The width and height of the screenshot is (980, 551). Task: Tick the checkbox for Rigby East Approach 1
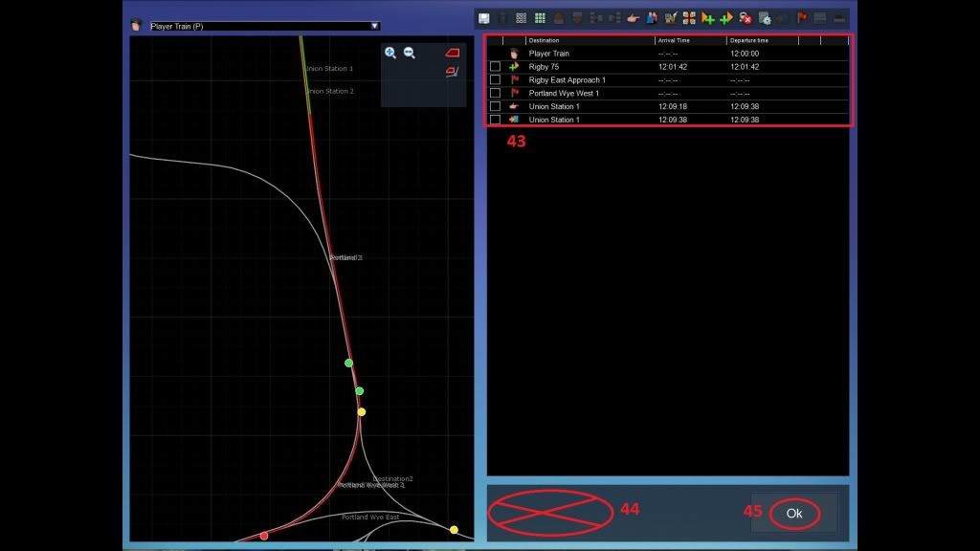495,80
